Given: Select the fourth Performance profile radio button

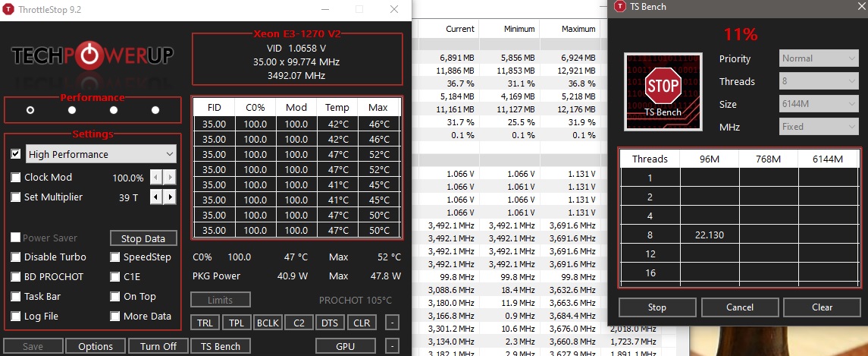Looking at the screenshot, I should [155, 110].
